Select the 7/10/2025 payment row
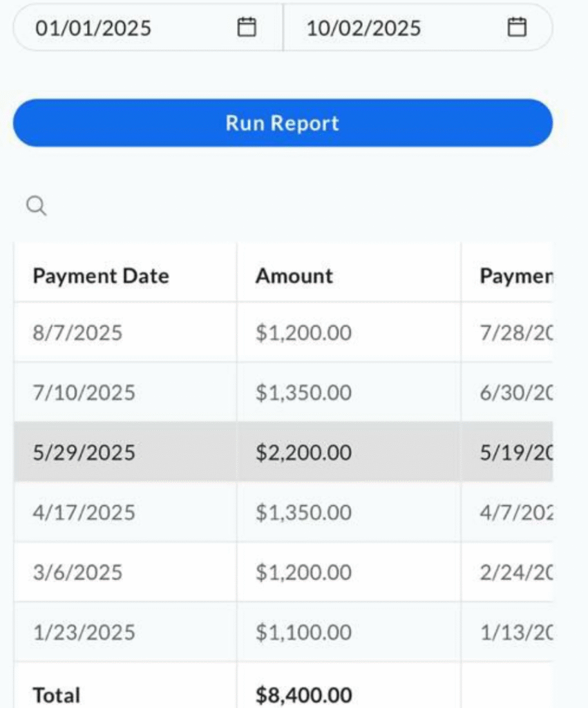 (x=84, y=393)
